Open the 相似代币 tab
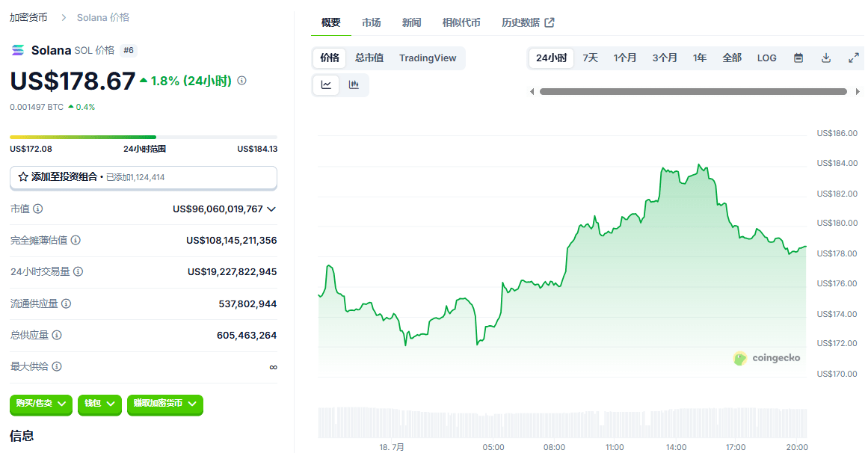The height and width of the screenshot is (453, 868). point(461,22)
